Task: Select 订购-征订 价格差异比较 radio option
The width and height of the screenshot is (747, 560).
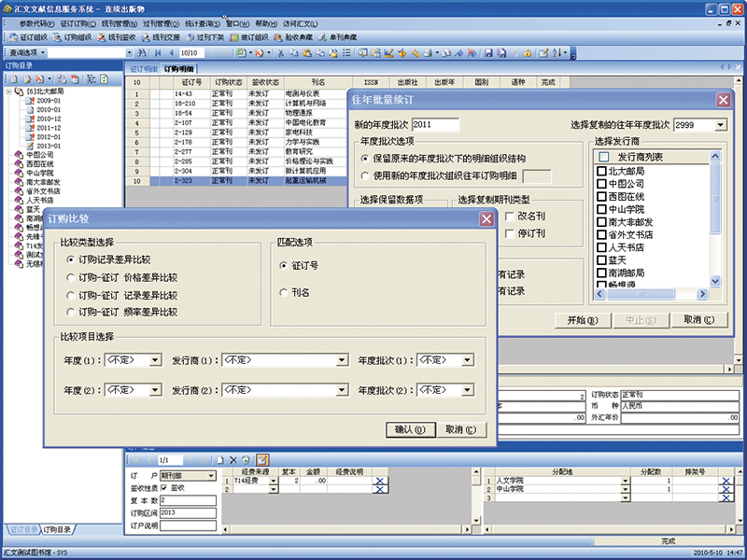Action: [x=70, y=277]
